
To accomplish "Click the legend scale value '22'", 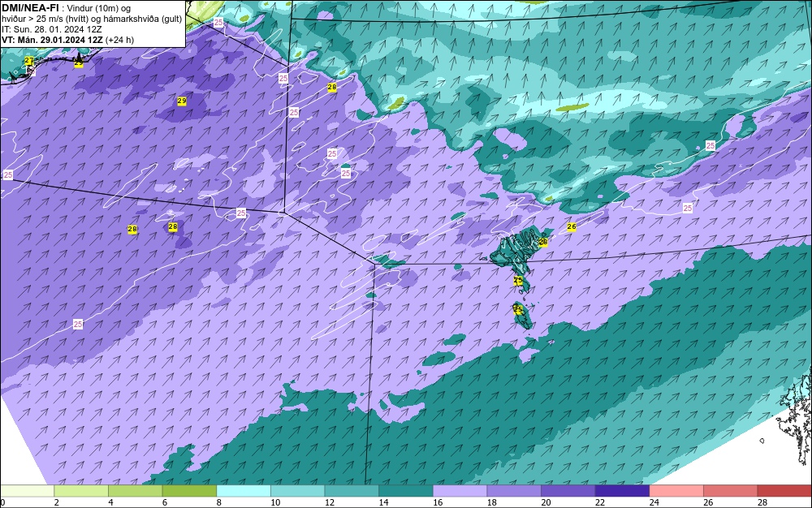I will tap(600, 502).
